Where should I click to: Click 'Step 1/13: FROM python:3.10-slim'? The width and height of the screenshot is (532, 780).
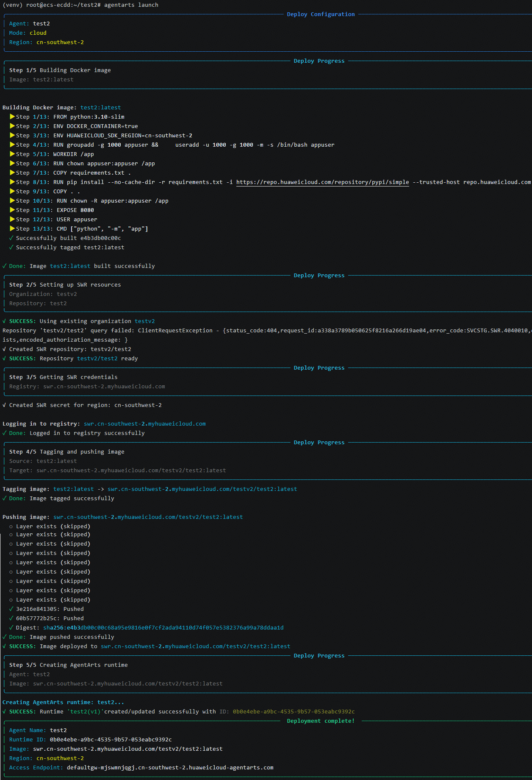pyautogui.click(x=70, y=117)
